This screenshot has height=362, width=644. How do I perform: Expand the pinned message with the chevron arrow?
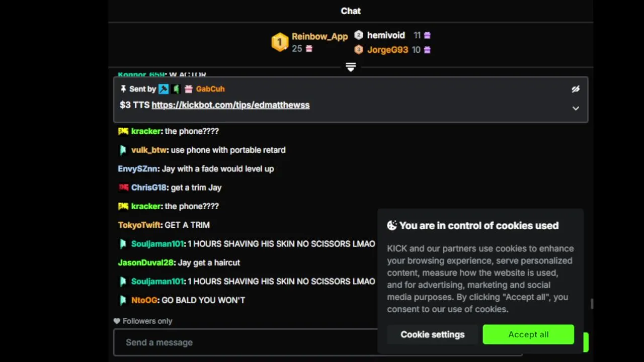click(x=576, y=108)
